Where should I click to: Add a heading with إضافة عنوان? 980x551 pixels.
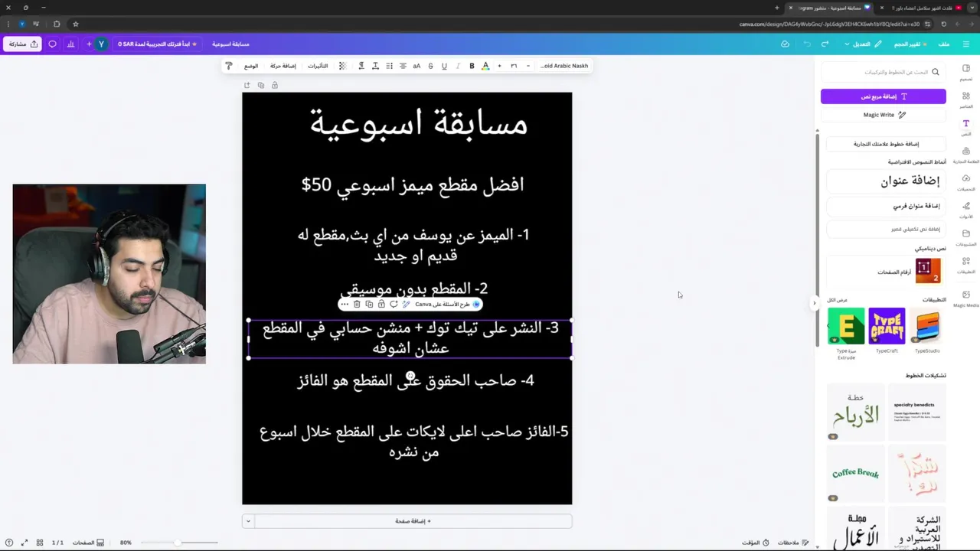pyautogui.click(x=886, y=181)
